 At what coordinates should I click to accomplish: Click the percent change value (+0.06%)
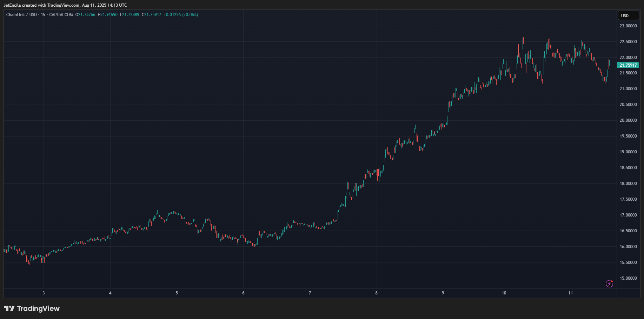pos(190,15)
